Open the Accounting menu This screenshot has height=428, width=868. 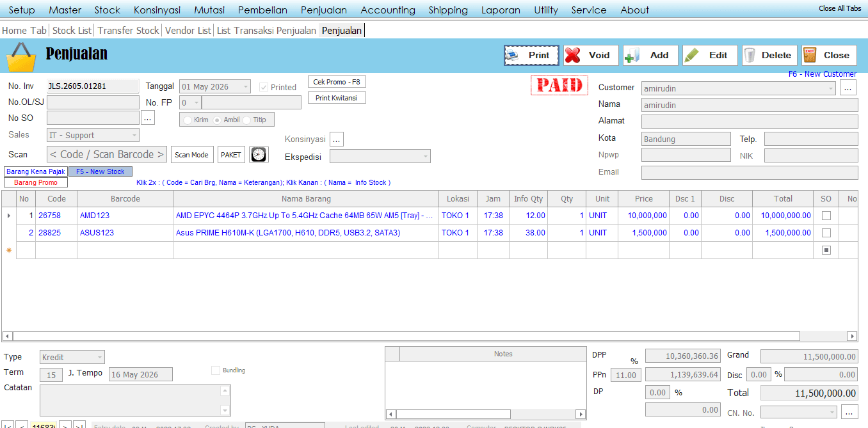point(388,10)
